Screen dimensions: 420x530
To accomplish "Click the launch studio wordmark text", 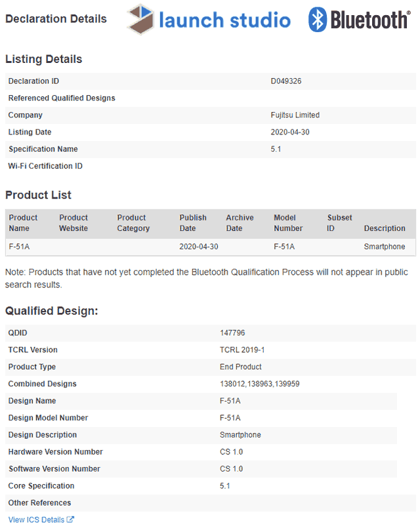I will (225, 20).
